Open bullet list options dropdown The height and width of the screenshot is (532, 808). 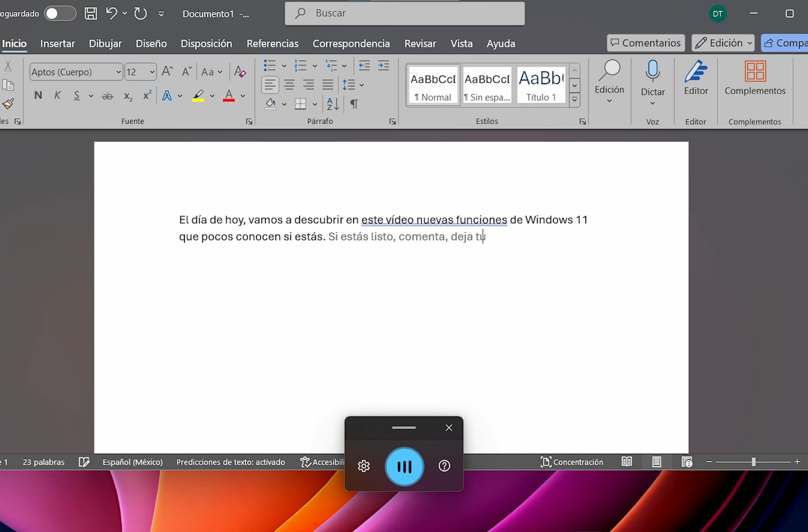[284, 66]
